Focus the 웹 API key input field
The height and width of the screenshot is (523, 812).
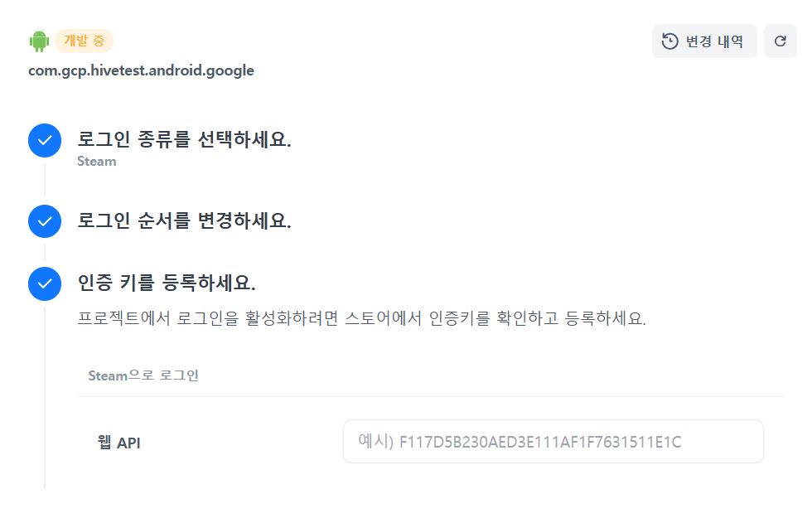[x=553, y=442]
